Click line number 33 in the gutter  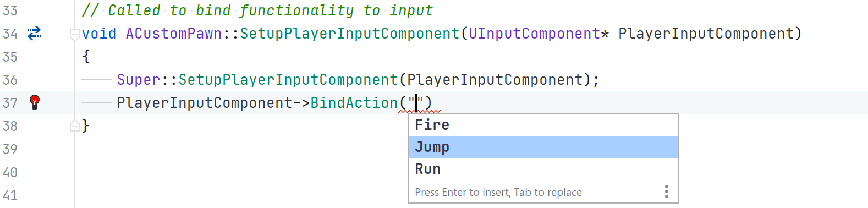coord(10,10)
